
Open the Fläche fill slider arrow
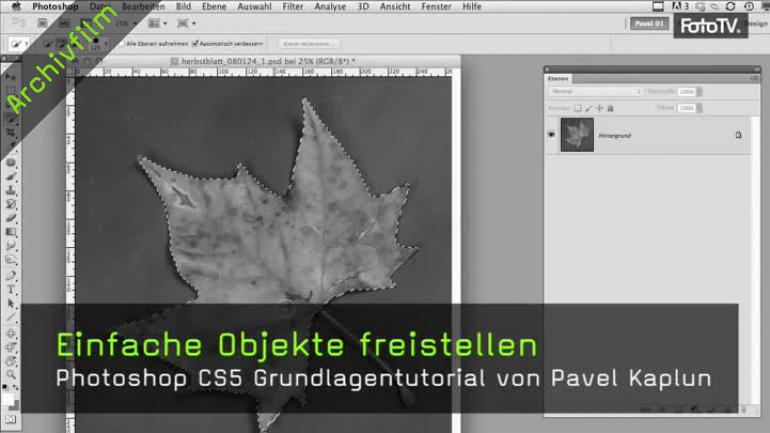[x=699, y=108]
